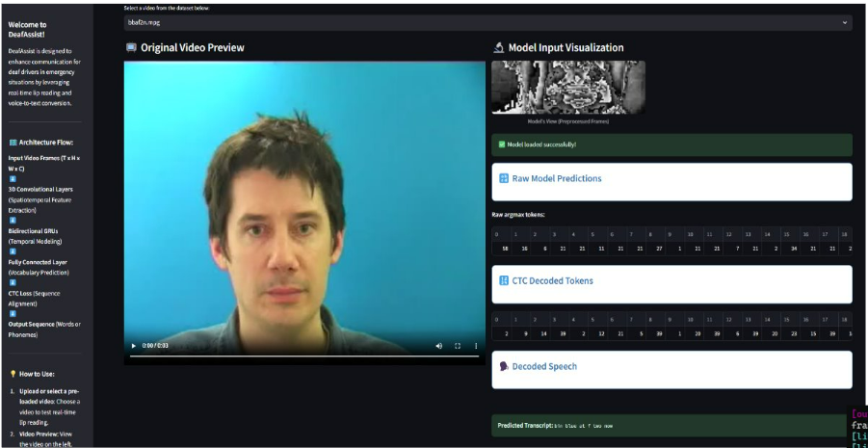Click the down arrow below CTC Loss

coord(13,314)
